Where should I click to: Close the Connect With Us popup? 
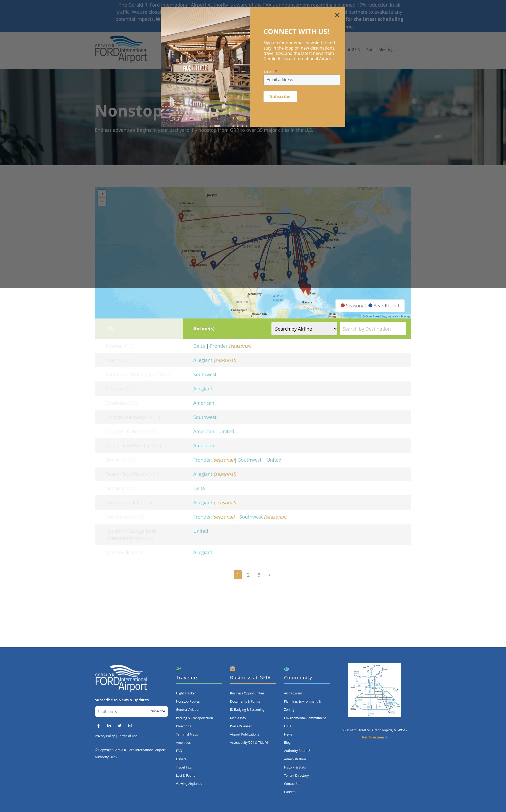(x=337, y=15)
